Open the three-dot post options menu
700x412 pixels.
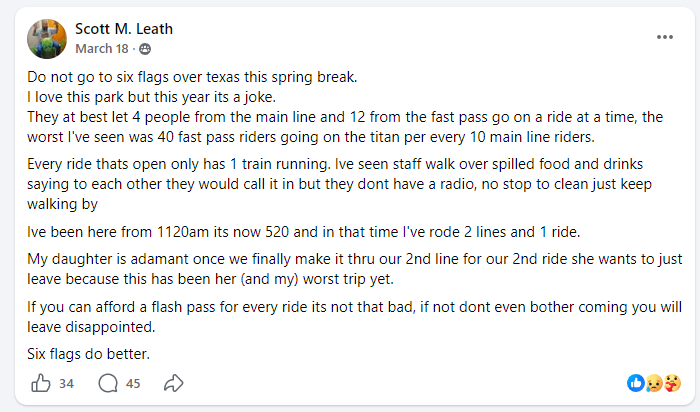point(665,37)
